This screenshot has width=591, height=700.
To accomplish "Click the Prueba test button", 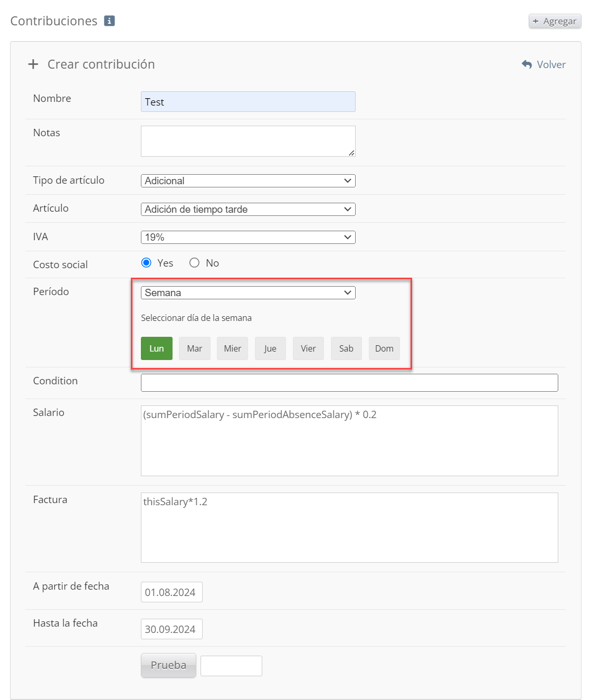I will 168,665.
